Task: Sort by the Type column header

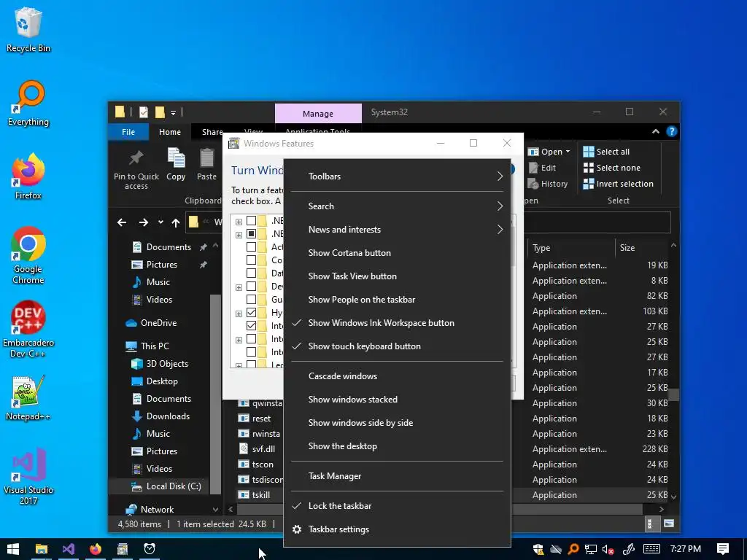Action: [x=570, y=248]
